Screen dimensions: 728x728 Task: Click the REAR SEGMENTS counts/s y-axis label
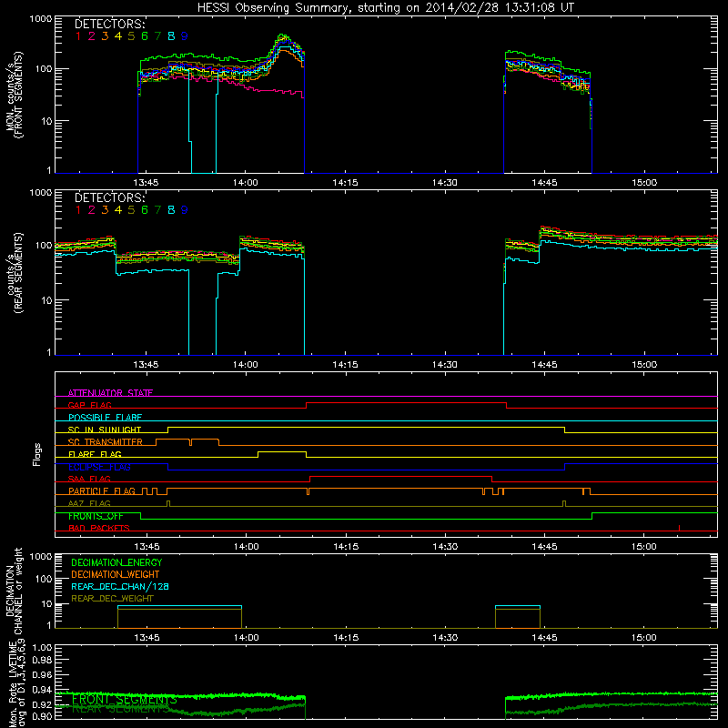point(15,272)
